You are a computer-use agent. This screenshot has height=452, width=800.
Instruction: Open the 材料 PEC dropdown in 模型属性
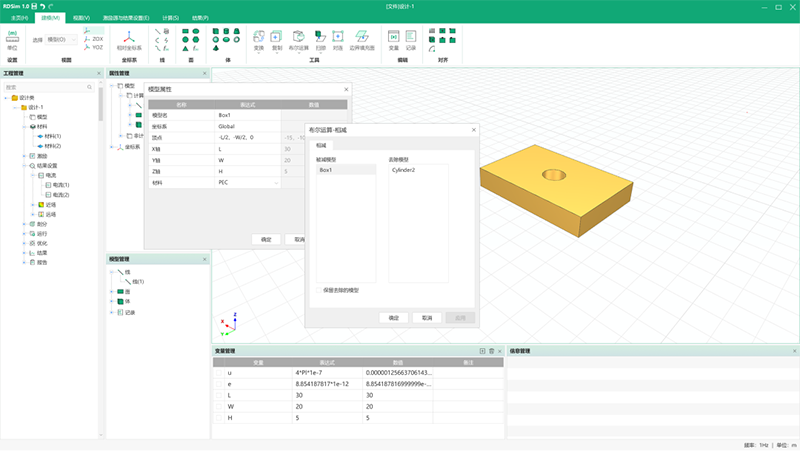pos(276,182)
